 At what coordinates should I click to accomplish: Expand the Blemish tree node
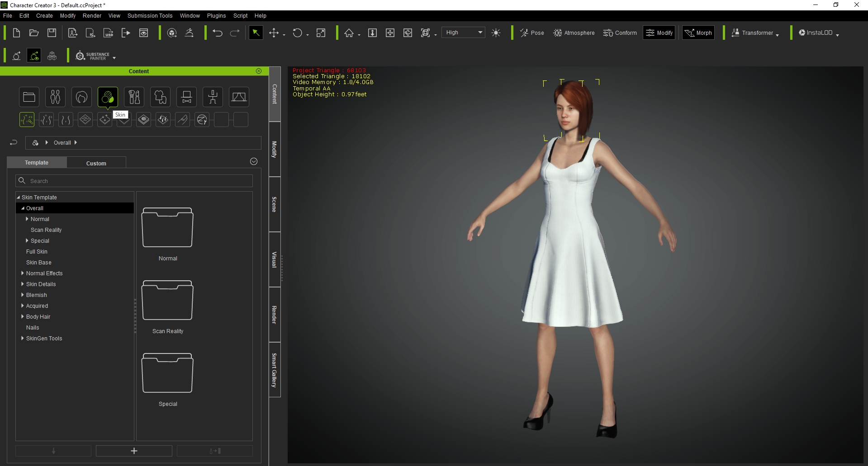[x=23, y=295]
